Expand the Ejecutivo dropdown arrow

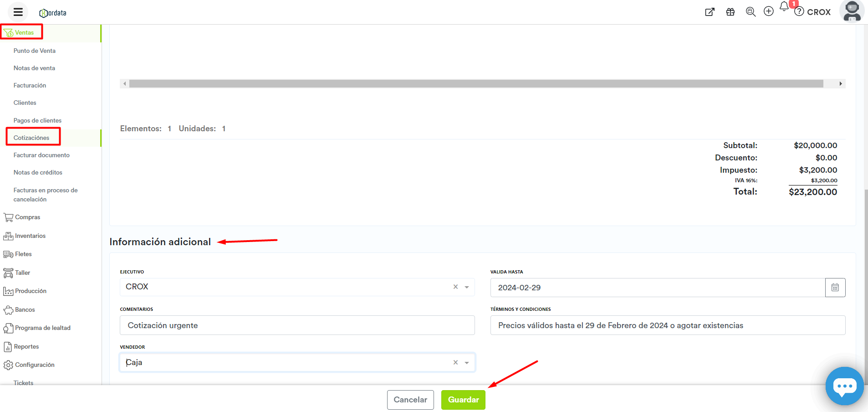[x=467, y=287]
